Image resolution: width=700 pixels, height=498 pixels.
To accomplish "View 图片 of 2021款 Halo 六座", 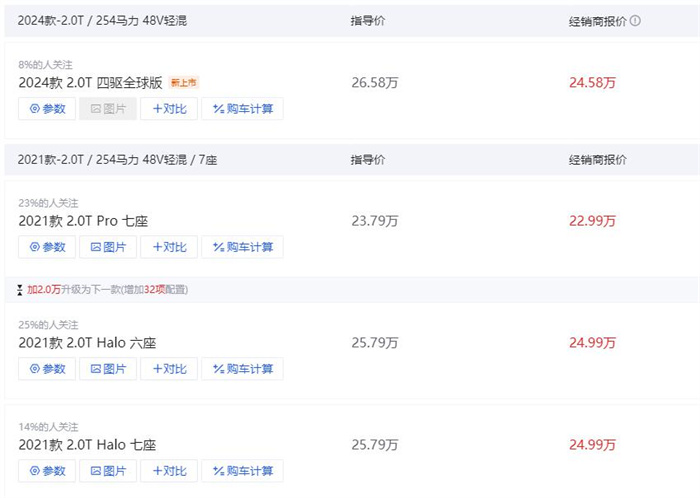I will click(108, 369).
